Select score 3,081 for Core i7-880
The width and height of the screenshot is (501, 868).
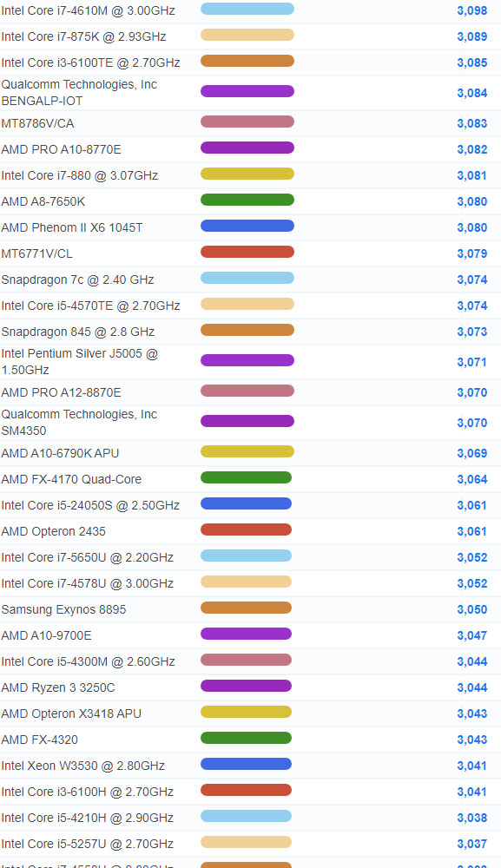[x=472, y=175]
